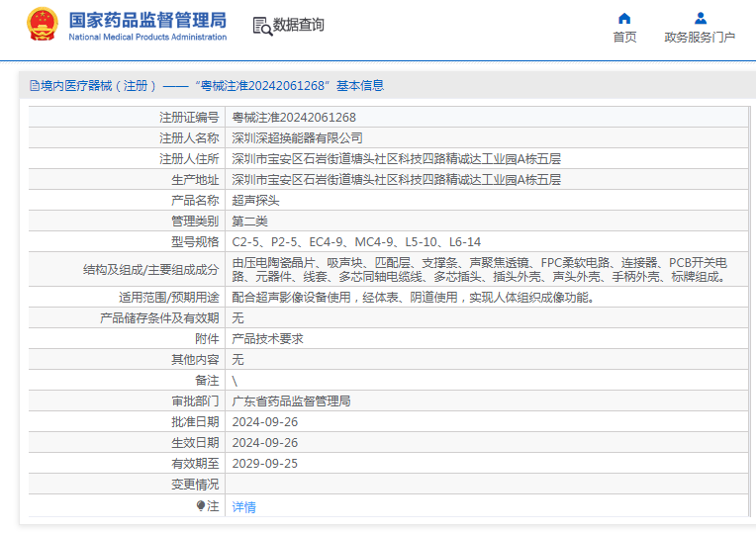756x533 pixels.
Task: Click 生效日期 row label
Action: tap(195, 443)
